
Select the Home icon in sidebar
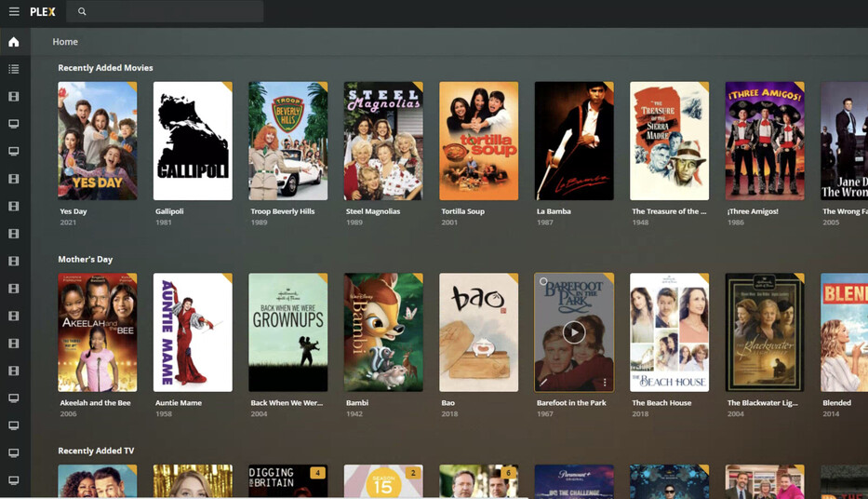[x=14, y=42]
